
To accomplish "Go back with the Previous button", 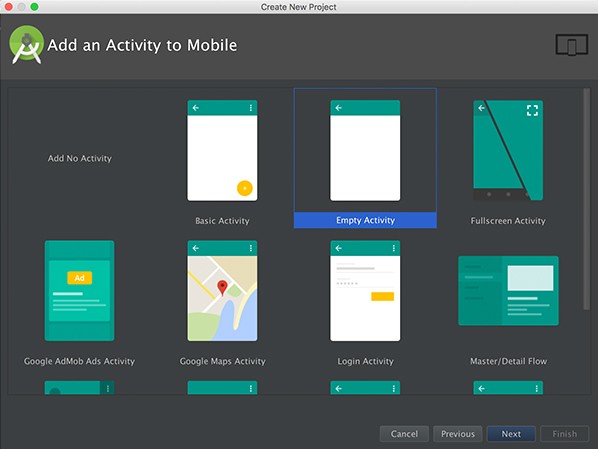I will [x=458, y=434].
